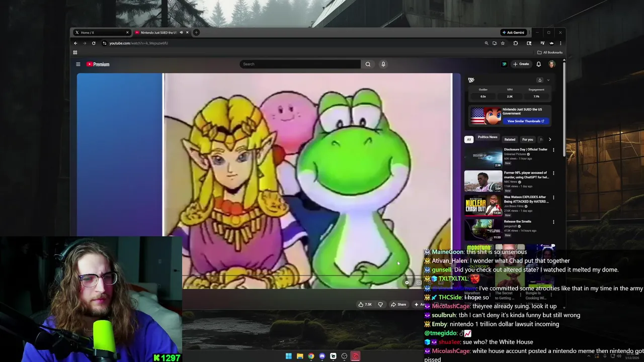Open Chrome three-dot menu
Image resolution: width=644 pixels, height=362 pixels.
coord(560,43)
